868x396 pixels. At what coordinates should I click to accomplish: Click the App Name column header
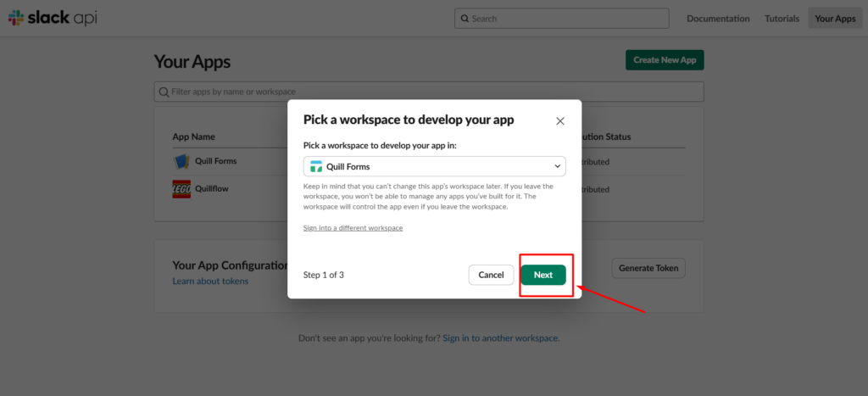[194, 137]
